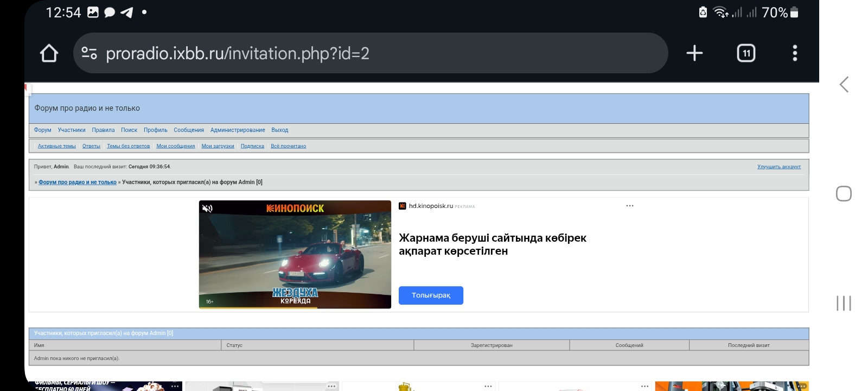
Task: Unmute the Kinopoisk video ad
Action: tap(207, 209)
